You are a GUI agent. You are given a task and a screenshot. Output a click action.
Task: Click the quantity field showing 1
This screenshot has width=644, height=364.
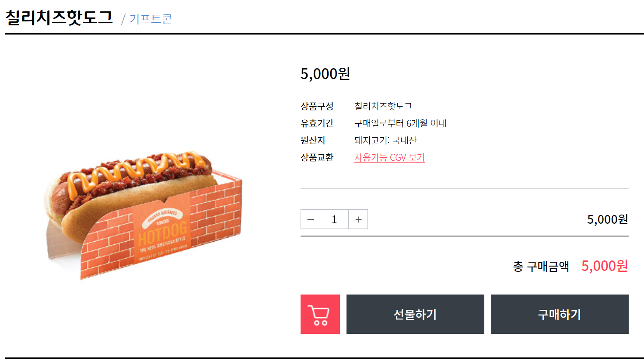click(x=334, y=219)
